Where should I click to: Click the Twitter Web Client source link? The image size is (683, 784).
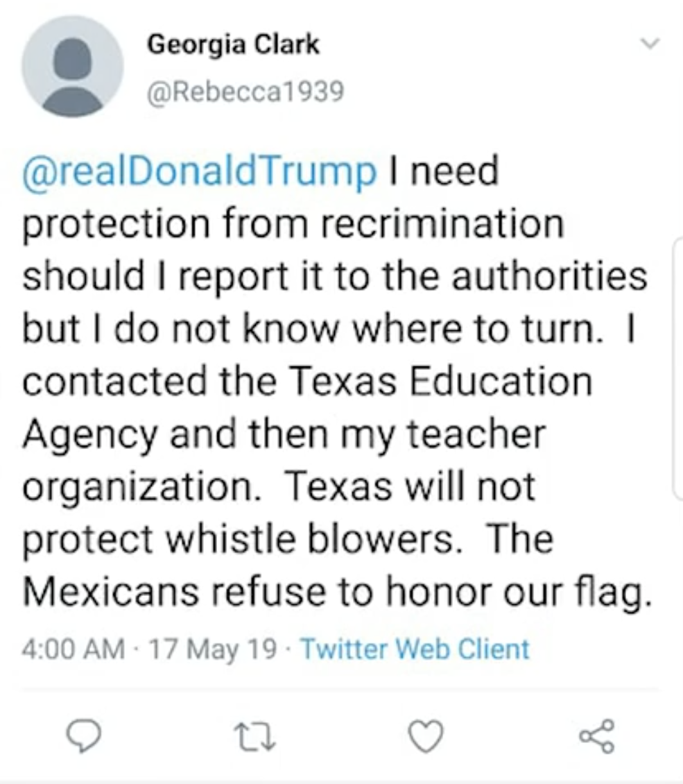tap(415, 649)
